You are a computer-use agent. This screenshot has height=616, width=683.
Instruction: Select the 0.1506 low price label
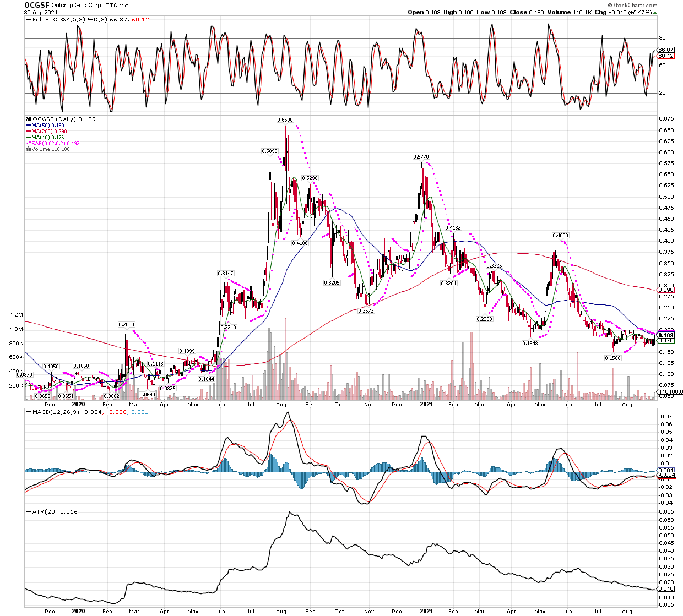(612, 358)
